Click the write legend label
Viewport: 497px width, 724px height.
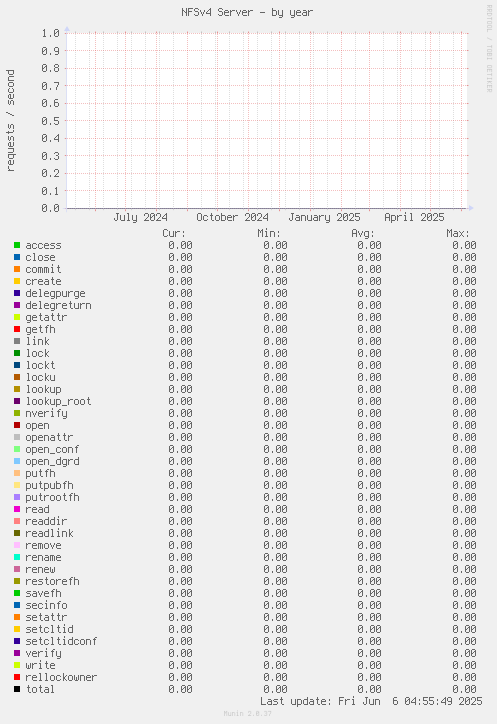pos(40,665)
